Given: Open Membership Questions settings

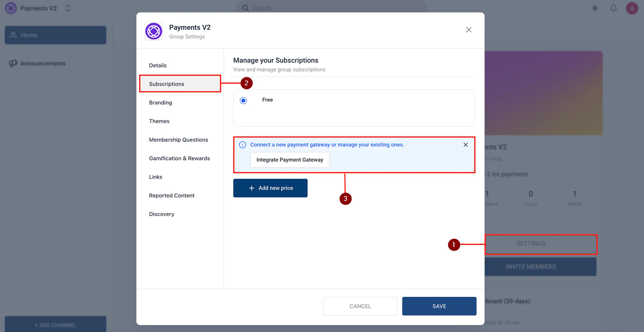Looking at the screenshot, I should click(x=178, y=140).
